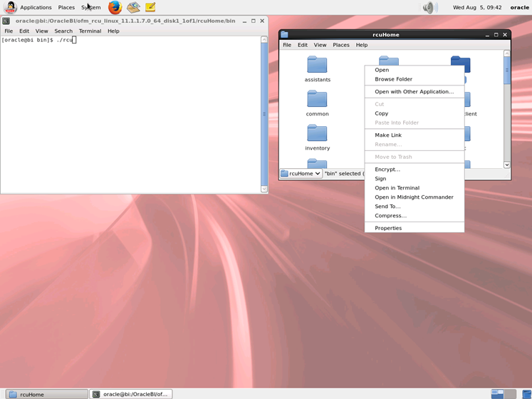Open the Applications menu

click(x=36, y=7)
